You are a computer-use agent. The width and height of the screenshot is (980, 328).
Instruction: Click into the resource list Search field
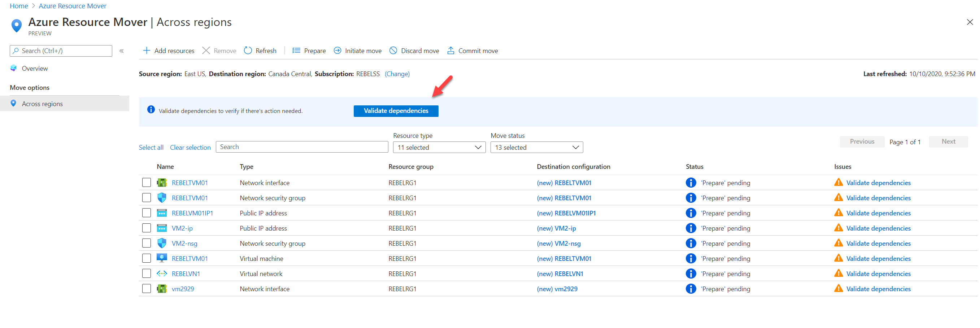[302, 147]
